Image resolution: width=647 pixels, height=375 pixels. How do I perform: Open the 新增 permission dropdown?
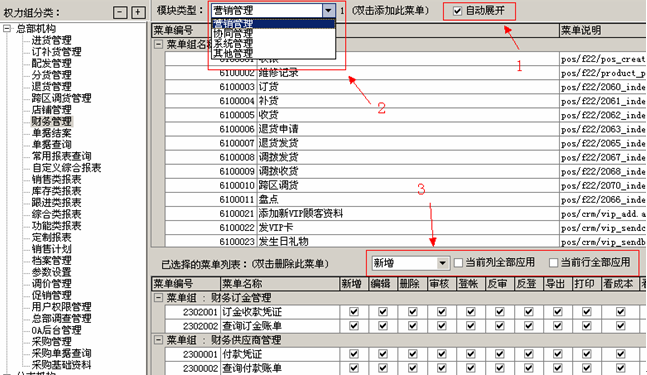click(442, 263)
